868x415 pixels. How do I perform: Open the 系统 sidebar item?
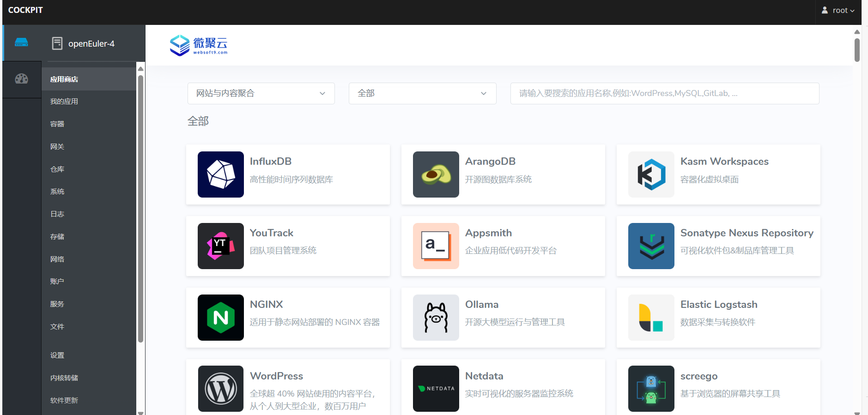89,192
